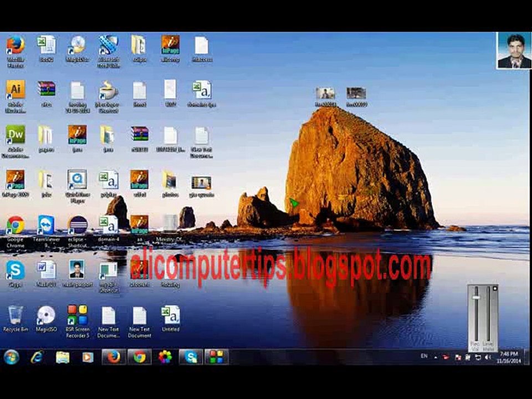532x399 pixels.
Task: Open the eclipse folder on the desktop
Action: pos(139,49)
